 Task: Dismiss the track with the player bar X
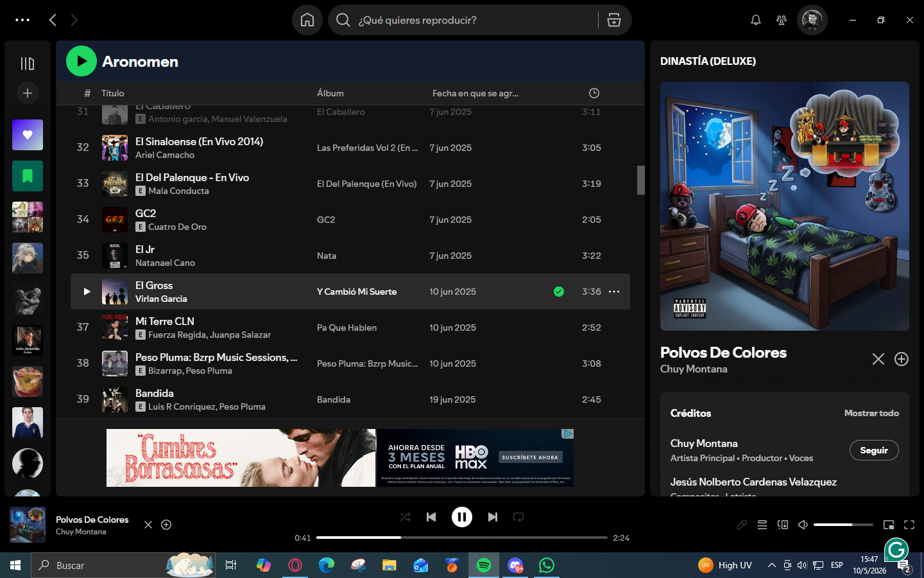(148, 525)
